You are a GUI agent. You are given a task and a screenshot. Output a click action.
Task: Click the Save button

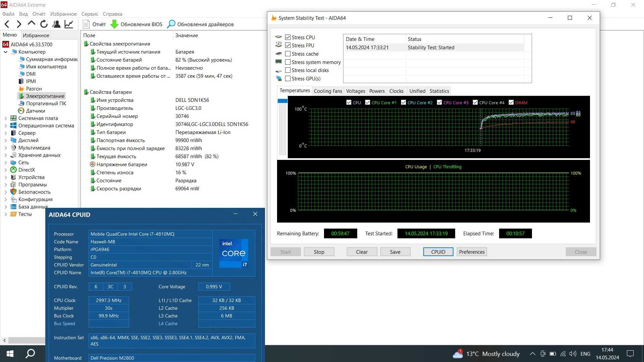395,252
